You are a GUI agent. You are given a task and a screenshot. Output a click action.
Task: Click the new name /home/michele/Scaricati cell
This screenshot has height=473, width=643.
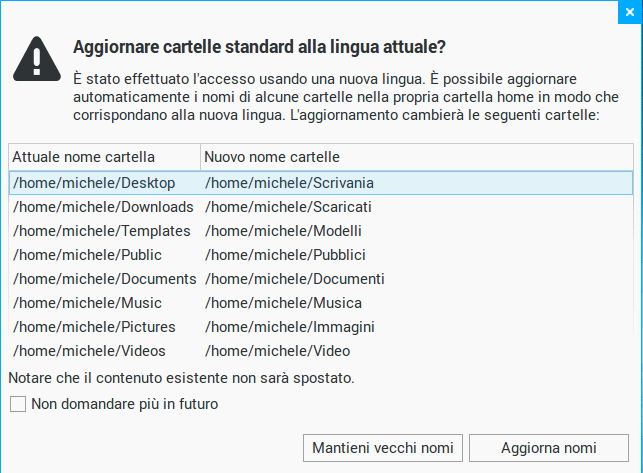[288, 207]
